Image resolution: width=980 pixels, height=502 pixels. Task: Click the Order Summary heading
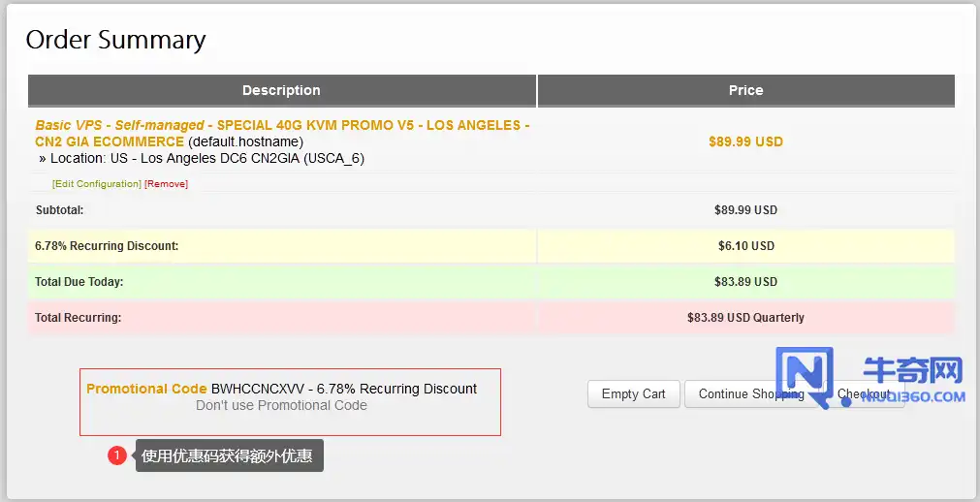point(115,40)
